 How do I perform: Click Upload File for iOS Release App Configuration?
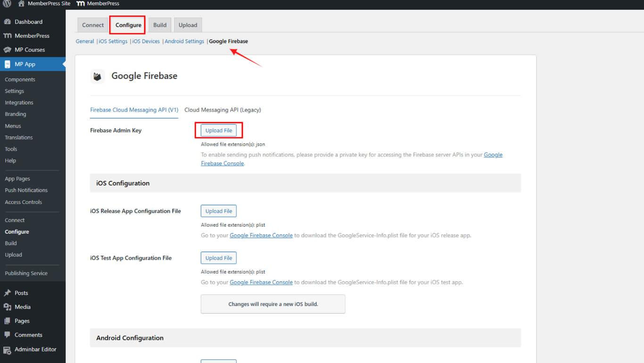[218, 211]
